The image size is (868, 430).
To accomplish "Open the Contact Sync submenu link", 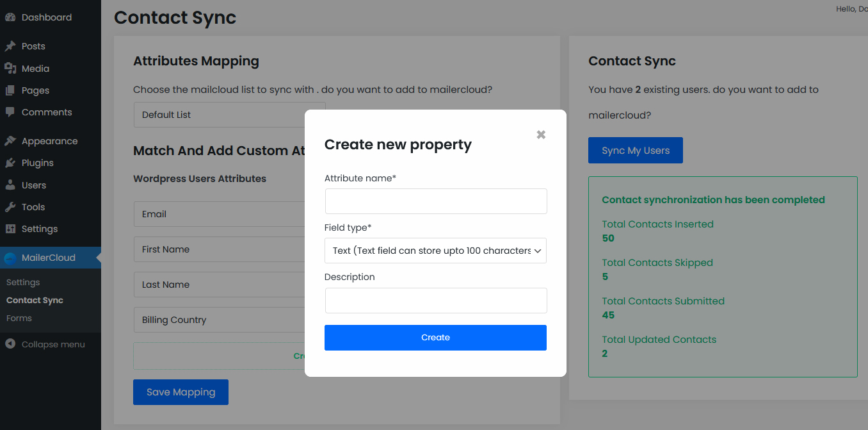I will (35, 300).
